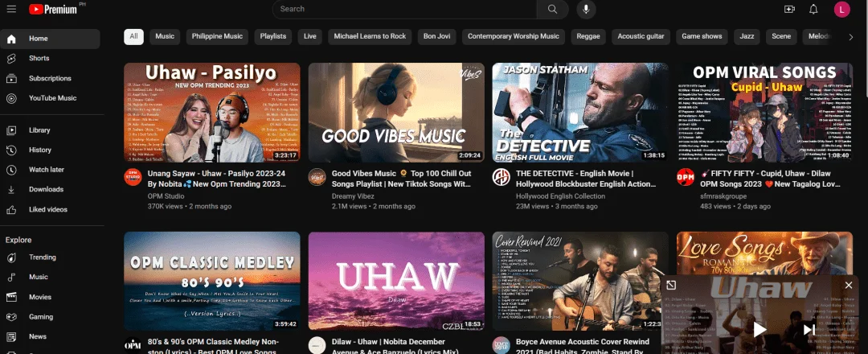This screenshot has height=354, width=868.
Task: Open Library in sidebar
Action: coord(50,130)
